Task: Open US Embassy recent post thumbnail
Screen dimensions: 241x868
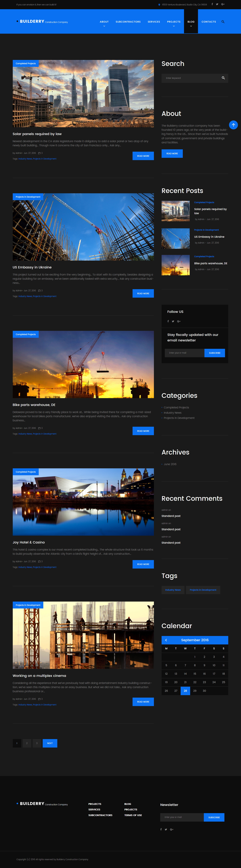Action: 176,239
